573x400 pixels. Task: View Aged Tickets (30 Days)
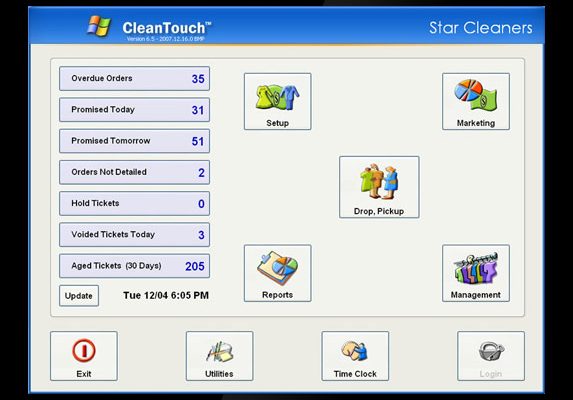click(x=134, y=266)
